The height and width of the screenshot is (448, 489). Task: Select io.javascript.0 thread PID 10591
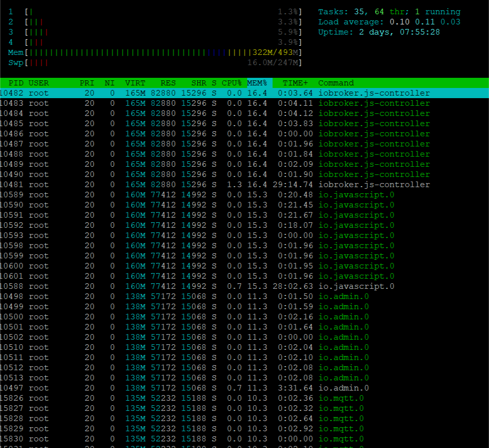click(244, 215)
